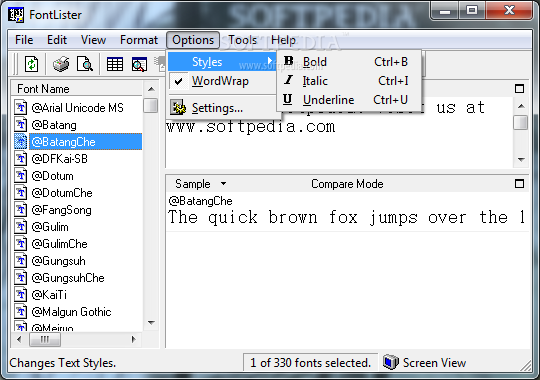Click the font icon beside @Arial Unicode MS

tap(21, 107)
